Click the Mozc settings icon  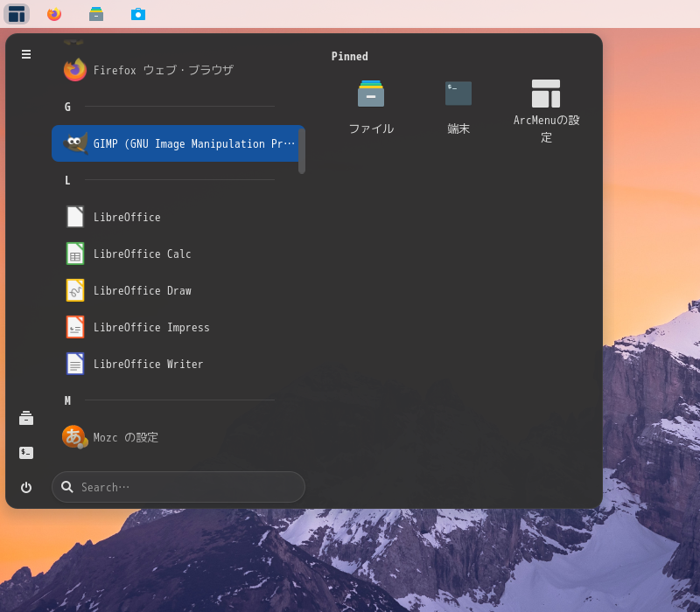click(x=75, y=437)
